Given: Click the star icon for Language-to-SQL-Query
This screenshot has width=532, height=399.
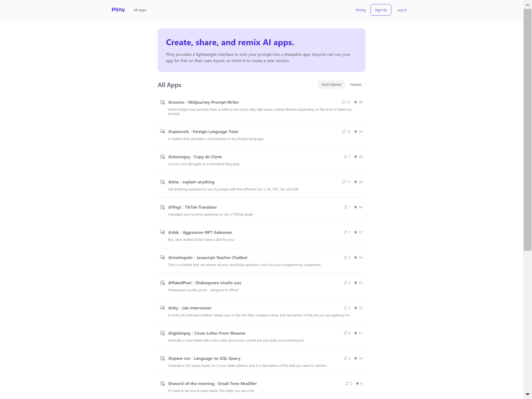Looking at the screenshot, I should 356,358.
